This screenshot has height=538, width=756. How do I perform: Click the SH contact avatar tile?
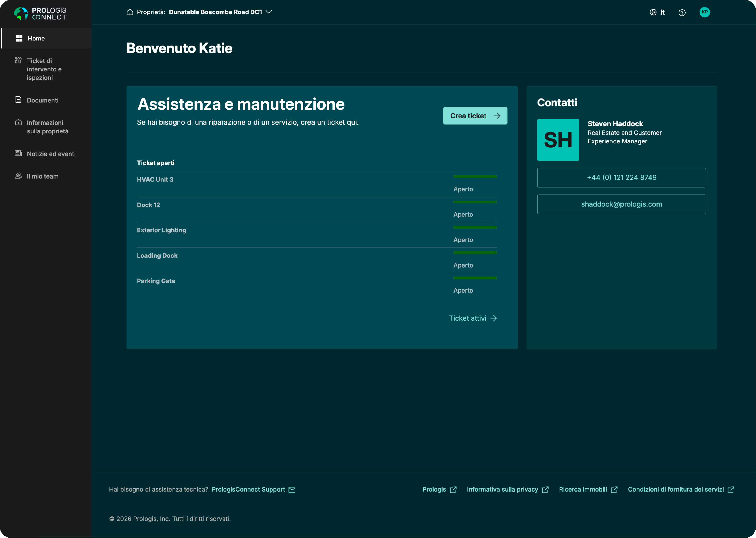click(558, 140)
